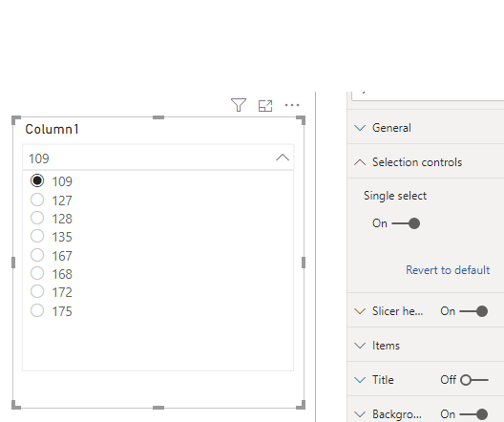The width and height of the screenshot is (504, 422).
Task: Click the slicer's top-left corner resize handle
Action: [15, 120]
